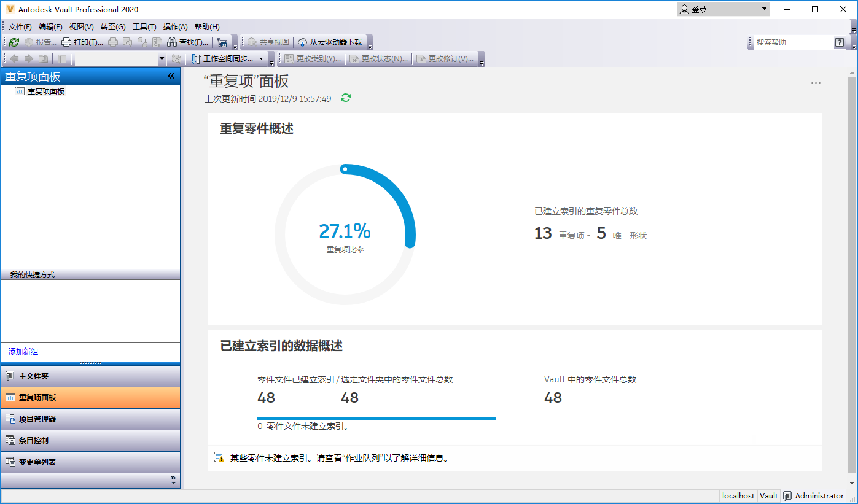Click the 更改类别(Y)... button

pyautogui.click(x=313, y=59)
